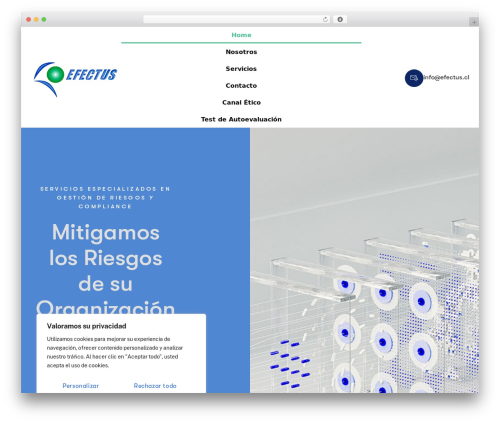
Task: Click the hero image of transparent panels
Action: click(364, 260)
